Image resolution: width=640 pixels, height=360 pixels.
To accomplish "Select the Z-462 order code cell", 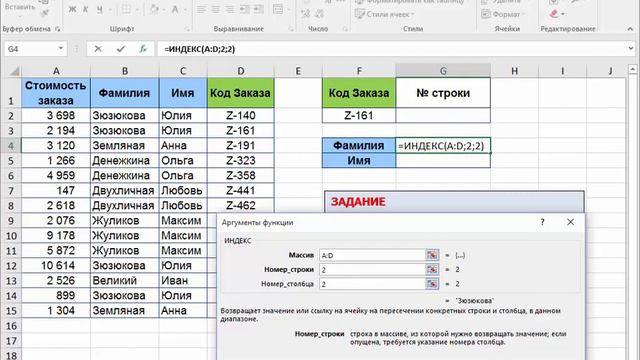I will coord(240,206).
